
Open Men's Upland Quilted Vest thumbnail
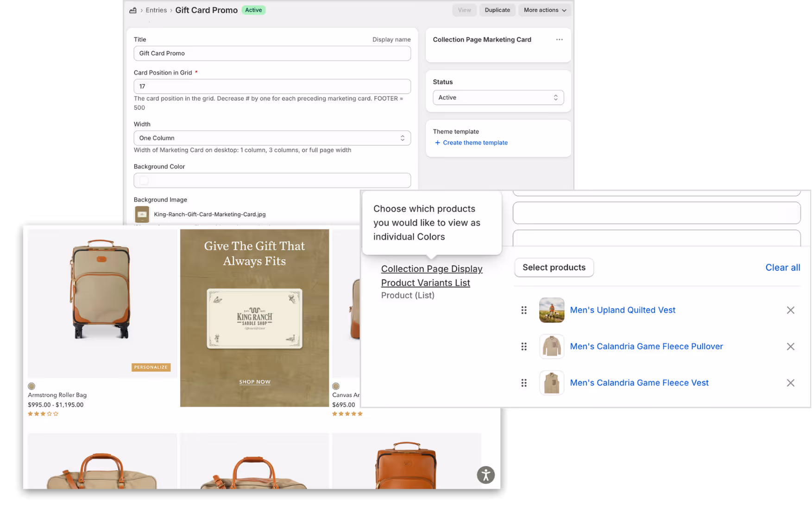coord(552,310)
